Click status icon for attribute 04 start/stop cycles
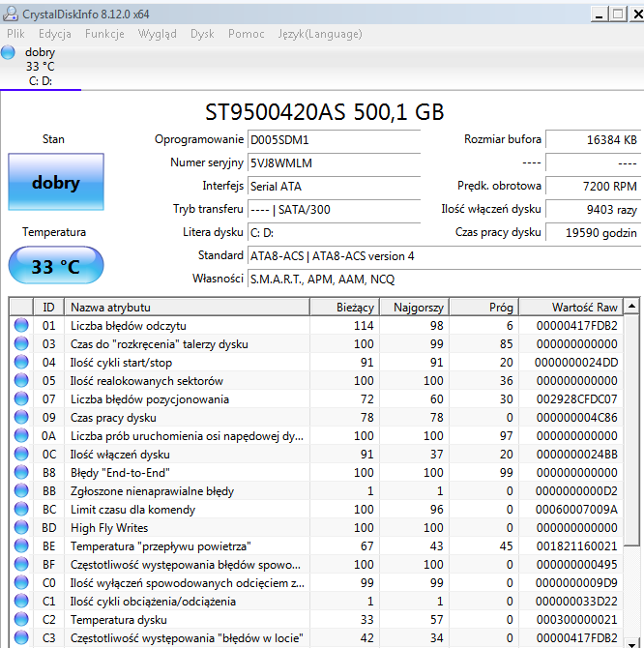 coord(21,362)
